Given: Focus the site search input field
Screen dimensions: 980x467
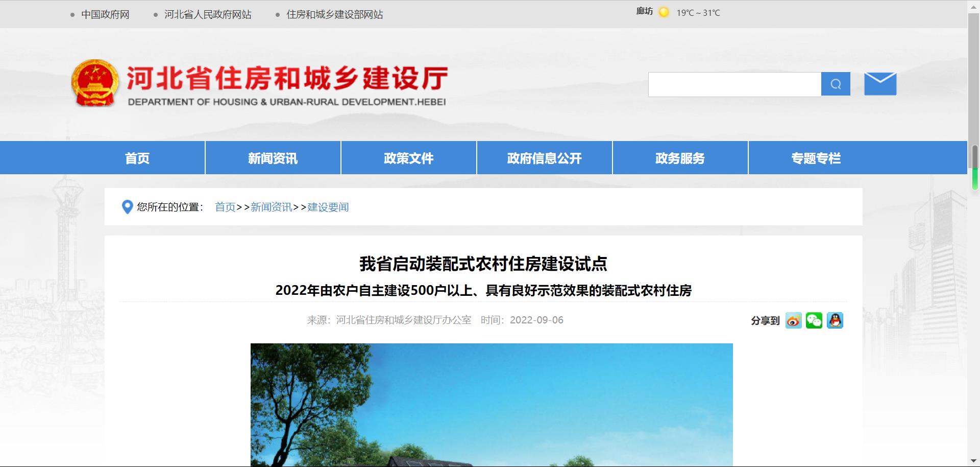Looking at the screenshot, I should (x=734, y=84).
